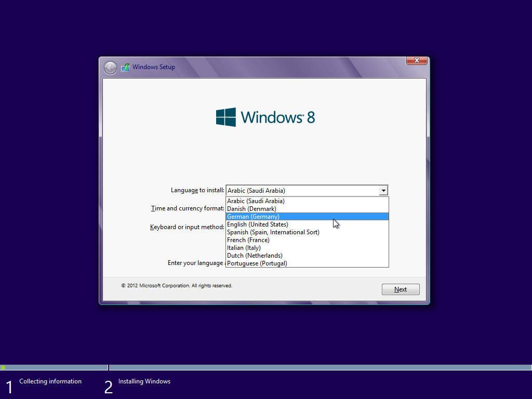Click the Time and currency format label

click(188, 208)
